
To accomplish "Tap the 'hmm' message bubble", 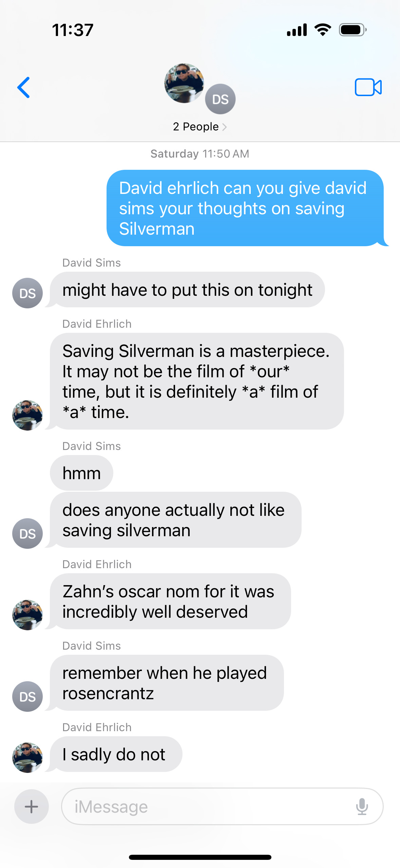I will click(x=81, y=473).
